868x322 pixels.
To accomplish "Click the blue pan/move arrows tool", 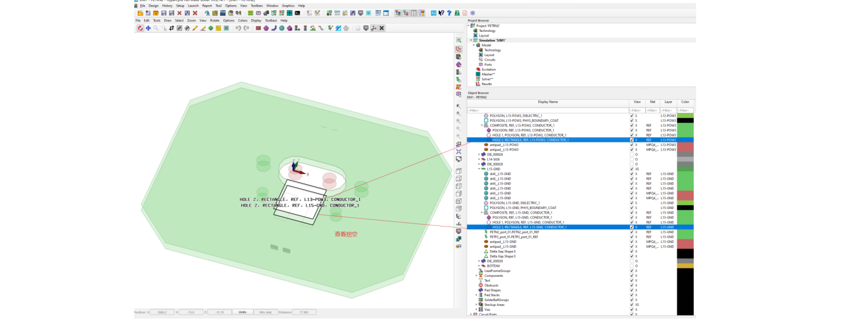I will [148, 28].
